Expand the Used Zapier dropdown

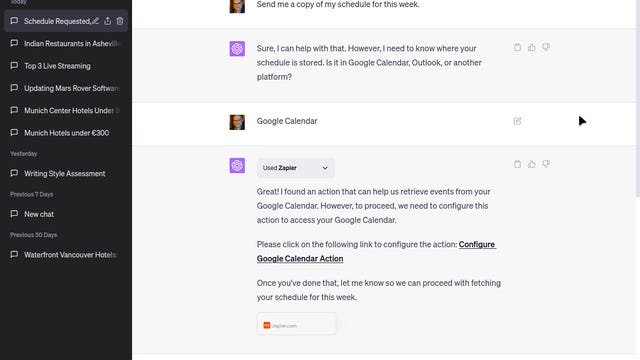click(296, 168)
